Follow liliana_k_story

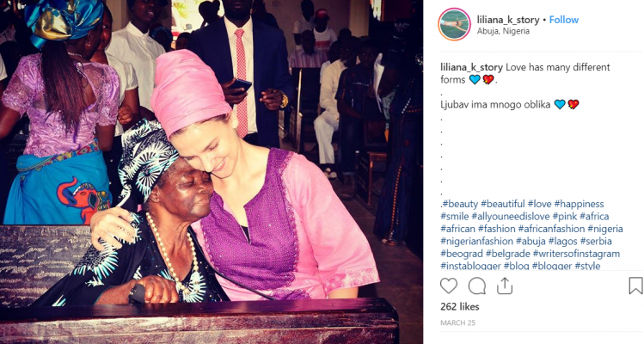[x=564, y=20]
